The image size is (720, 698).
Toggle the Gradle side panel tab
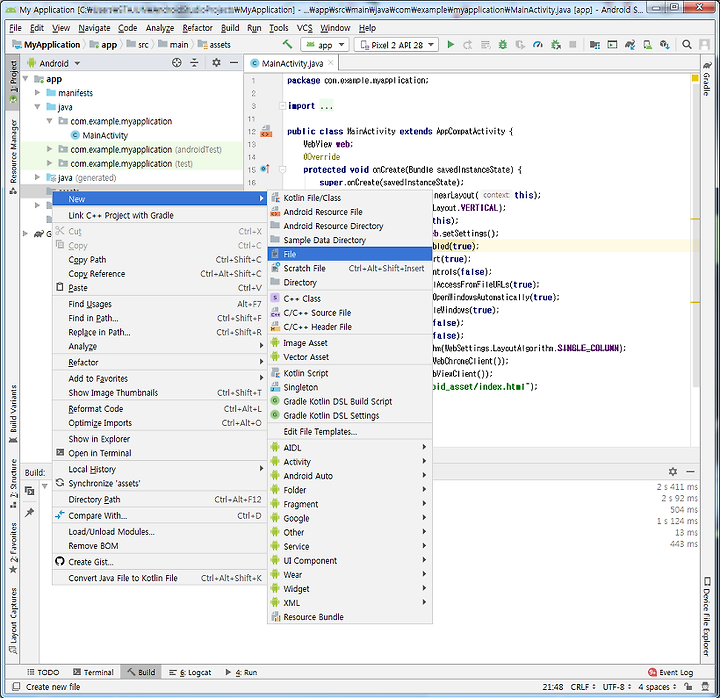[x=707, y=79]
